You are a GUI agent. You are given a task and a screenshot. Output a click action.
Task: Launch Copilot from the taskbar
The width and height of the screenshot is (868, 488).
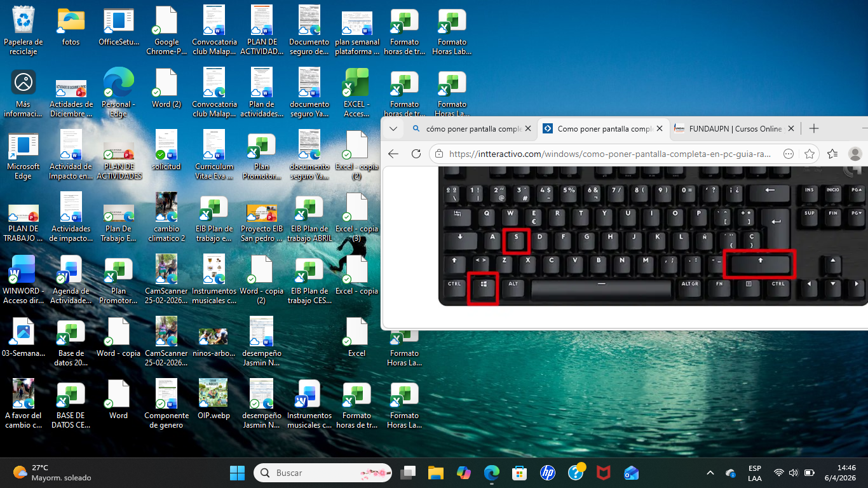coord(464,473)
